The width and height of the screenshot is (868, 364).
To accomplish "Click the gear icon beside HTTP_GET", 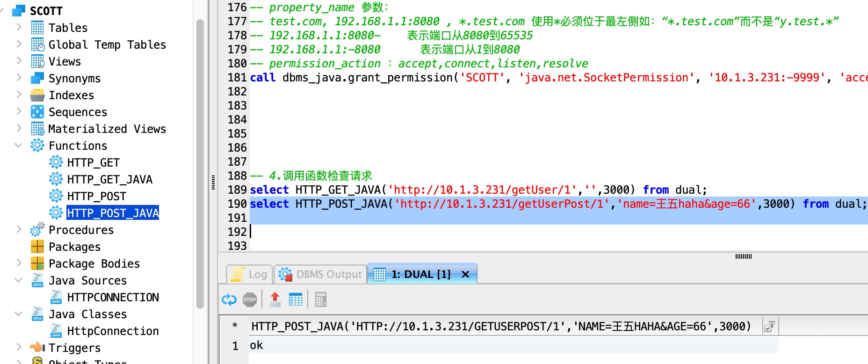I will point(56,162).
